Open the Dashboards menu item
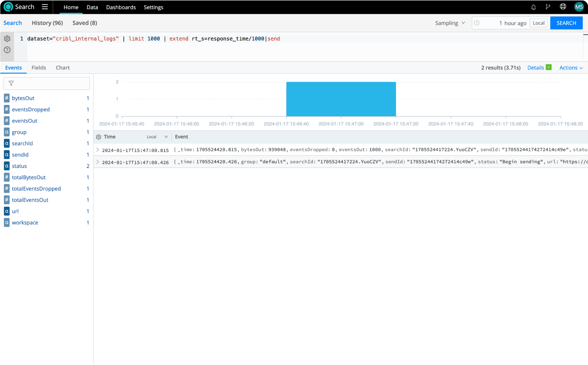Image resolution: width=588 pixels, height=365 pixels. [x=121, y=7]
